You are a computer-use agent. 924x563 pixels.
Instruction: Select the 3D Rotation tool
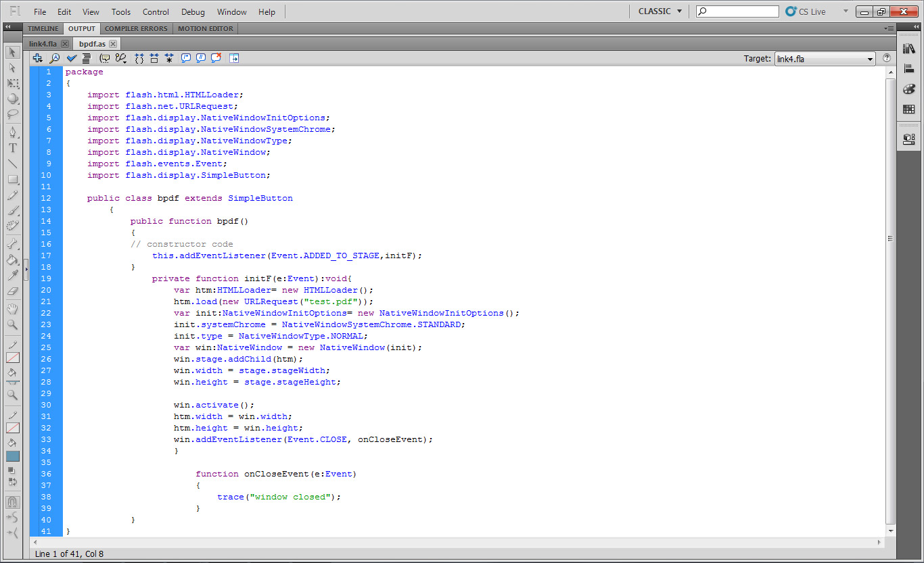pos(12,99)
